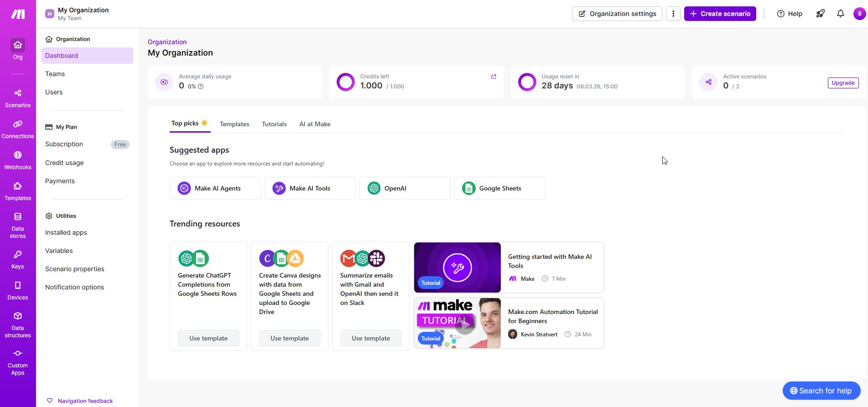Click Make AI Agents icon
The image size is (868, 407).
[x=184, y=188]
